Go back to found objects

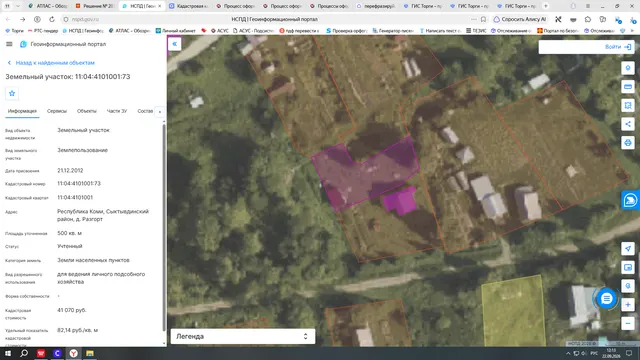[51, 63]
